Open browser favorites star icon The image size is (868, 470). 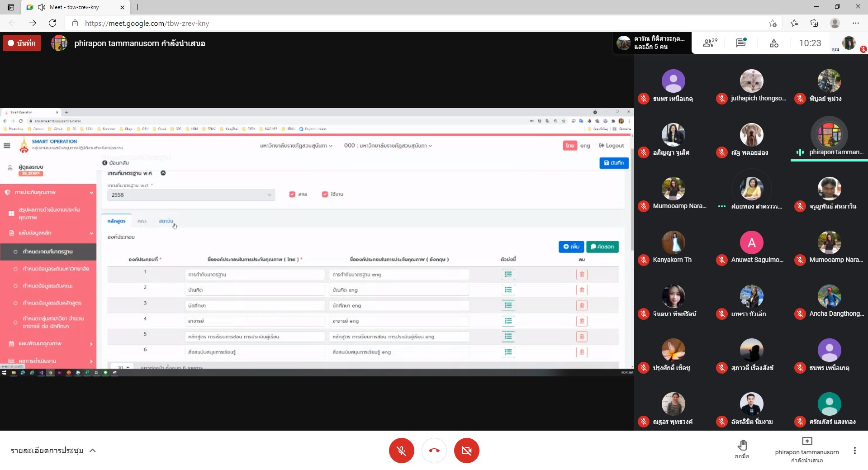click(794, 23)
